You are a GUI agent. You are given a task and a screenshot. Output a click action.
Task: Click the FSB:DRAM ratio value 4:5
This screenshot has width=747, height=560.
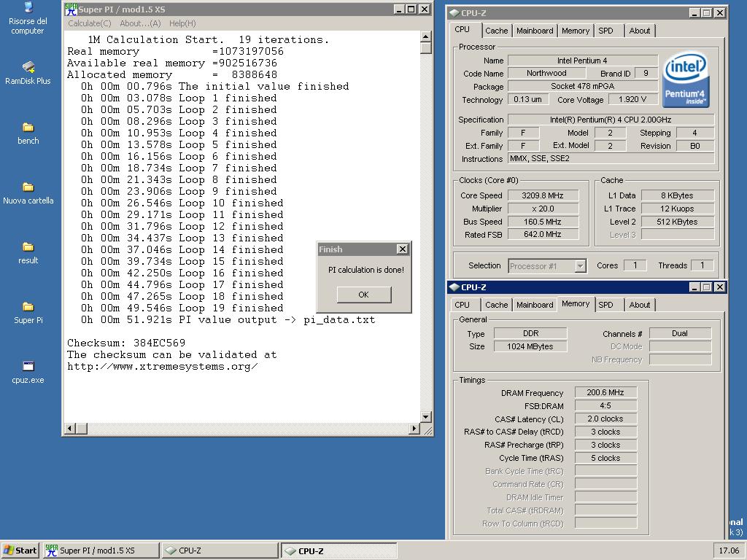pos(605,405)
